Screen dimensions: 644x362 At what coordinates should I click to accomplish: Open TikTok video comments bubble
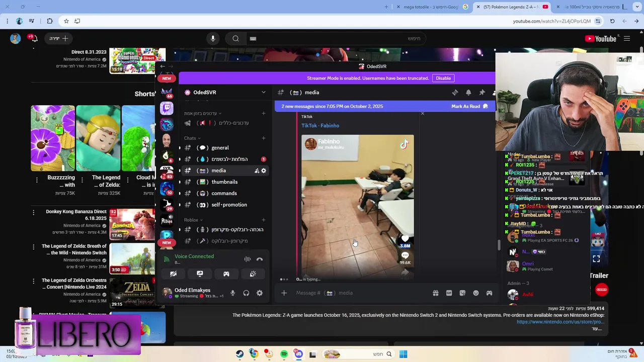point(405,255)
